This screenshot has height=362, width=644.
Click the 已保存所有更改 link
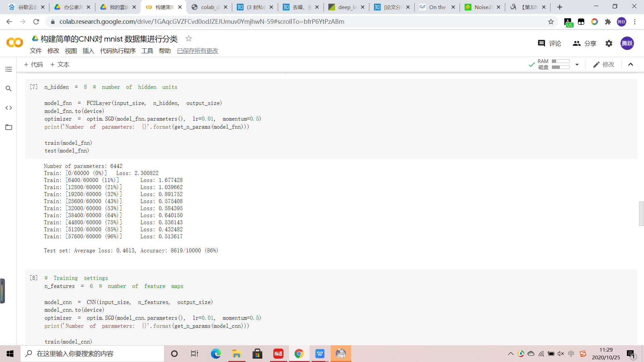point(197,51)
